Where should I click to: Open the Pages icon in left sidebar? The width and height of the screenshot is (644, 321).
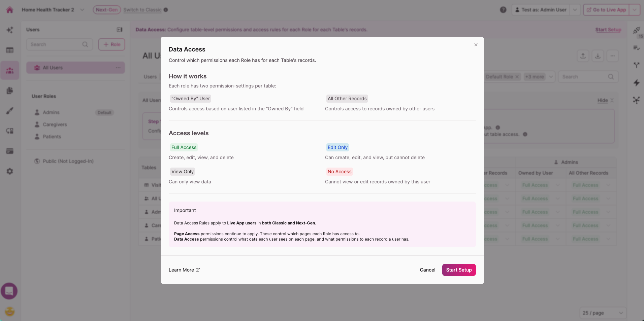pos(10,91)
